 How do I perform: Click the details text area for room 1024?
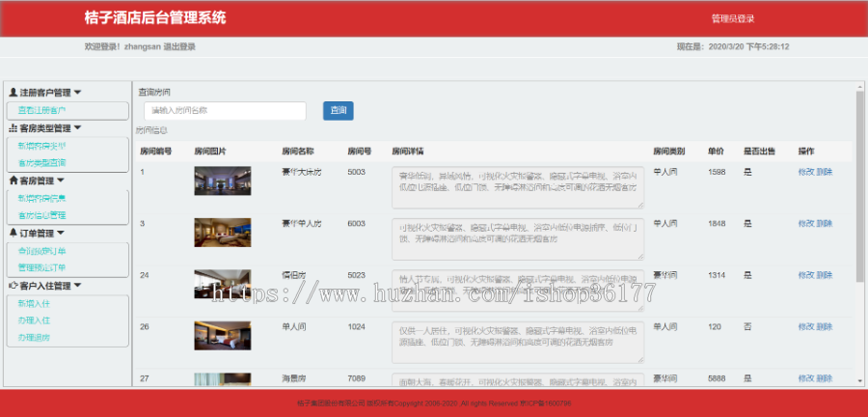pos(518,343)
